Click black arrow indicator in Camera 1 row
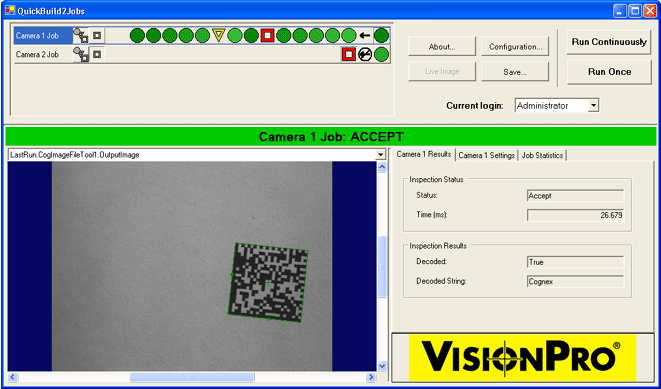Screen dimensions: 661x389 coord(365,36)
